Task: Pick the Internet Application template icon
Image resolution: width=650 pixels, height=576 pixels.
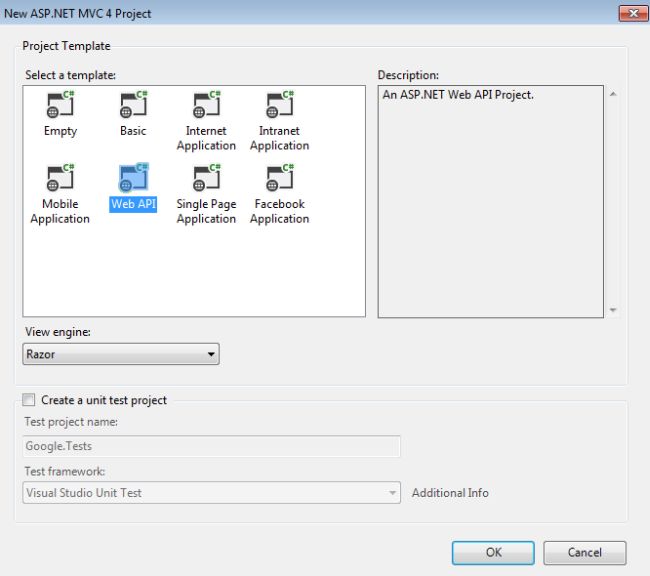Action: pyautogui.click(x=206, y=105)
